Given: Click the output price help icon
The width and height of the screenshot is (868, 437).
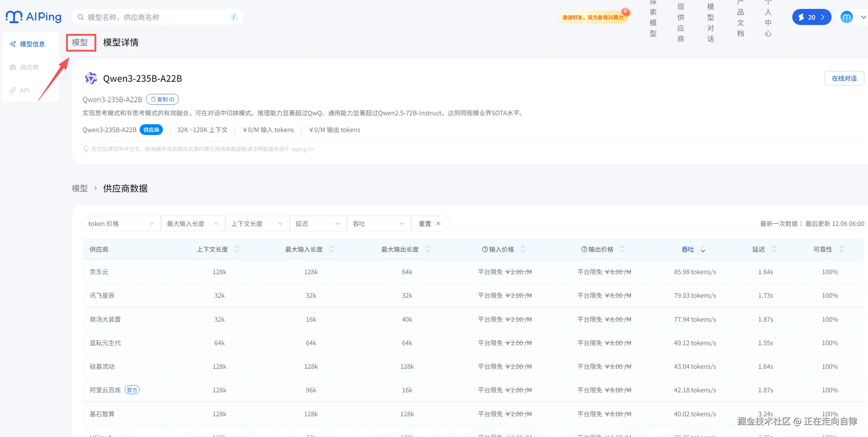Looking at the screenshot, I should 584,249.
